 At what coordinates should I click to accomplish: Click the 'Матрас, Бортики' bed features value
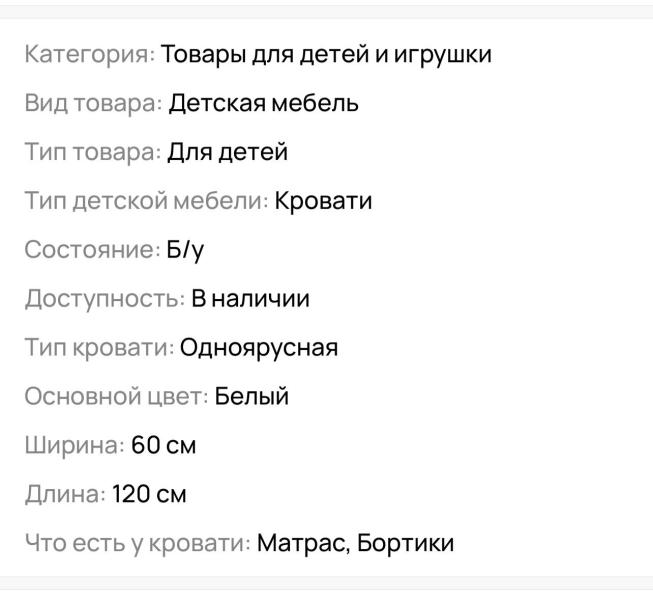coord(355,544)
